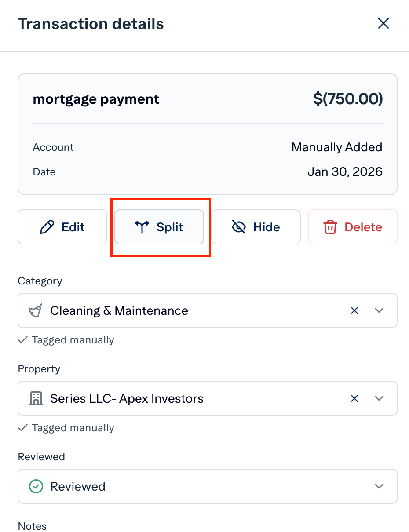Click the green check circle beside Reviewed
The width and height of the screenshot is (409, 532).
click(36, 486)
